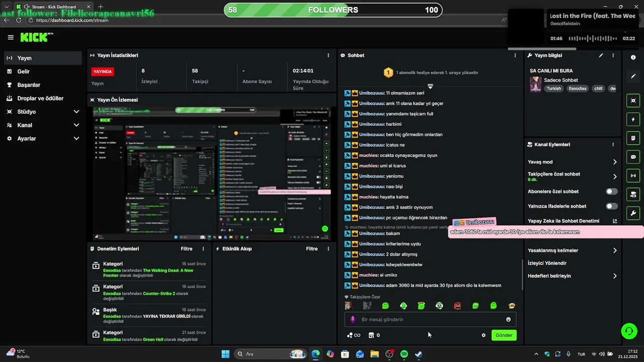This screenshot has height=362, width=644.
Task: Open the Gelir page in sidebar
Action: click(x=43, y=71)
